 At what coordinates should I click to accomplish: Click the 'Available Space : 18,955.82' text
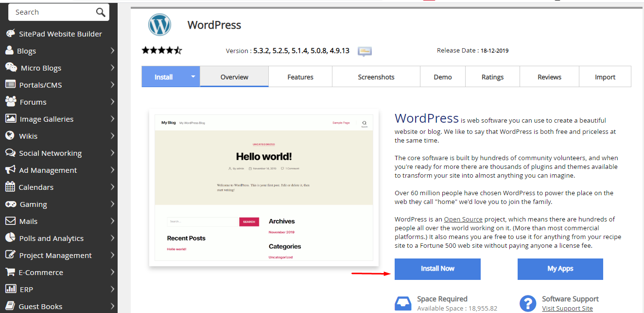(x=457, y=308)
